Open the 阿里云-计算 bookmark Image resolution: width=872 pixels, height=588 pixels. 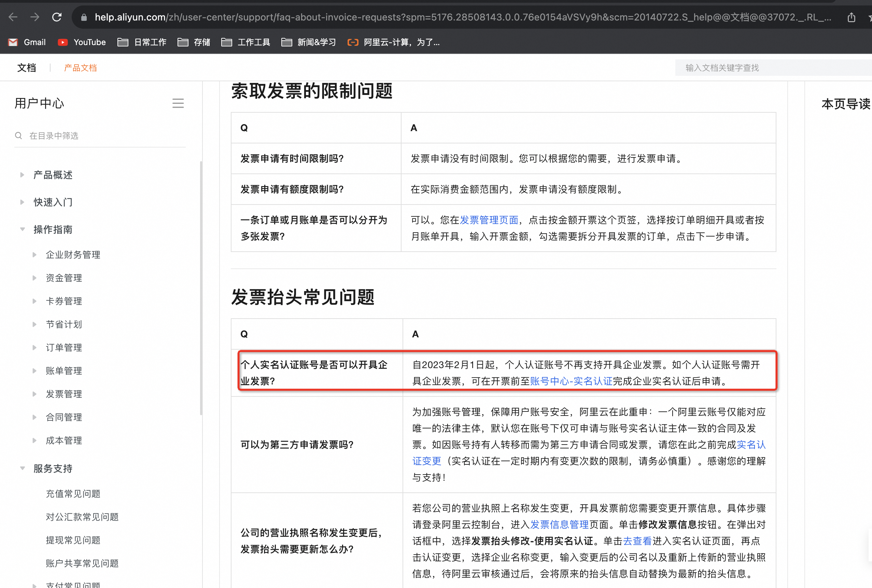pos(394,42)
